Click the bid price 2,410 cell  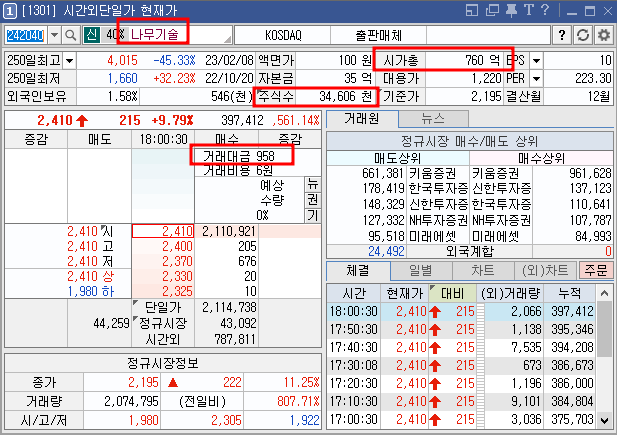tap(163, 231)
